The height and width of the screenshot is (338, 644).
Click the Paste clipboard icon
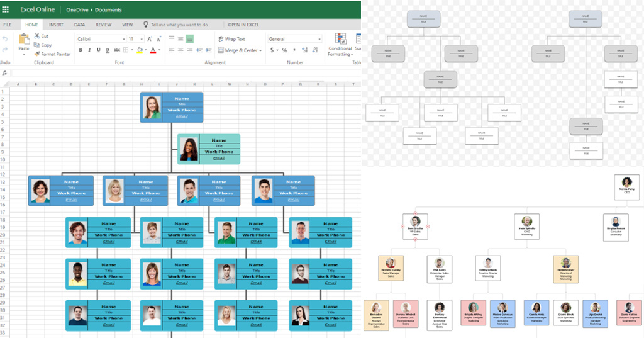tap(24, 40)
